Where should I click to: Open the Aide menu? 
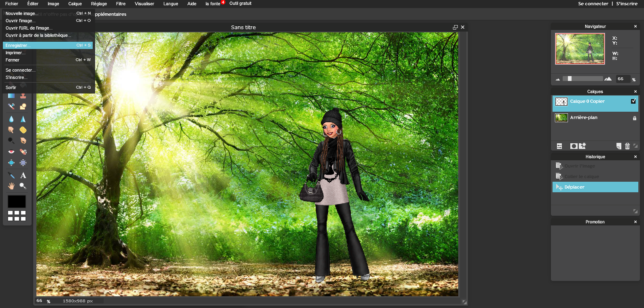pyautogui.click(x=192, y=4)
